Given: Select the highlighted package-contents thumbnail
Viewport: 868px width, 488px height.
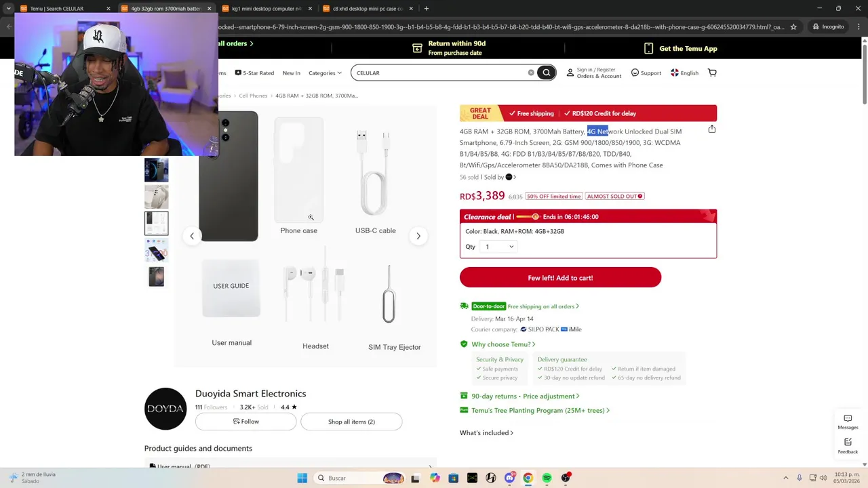Looking at the screenshot, I should (156, 223).
